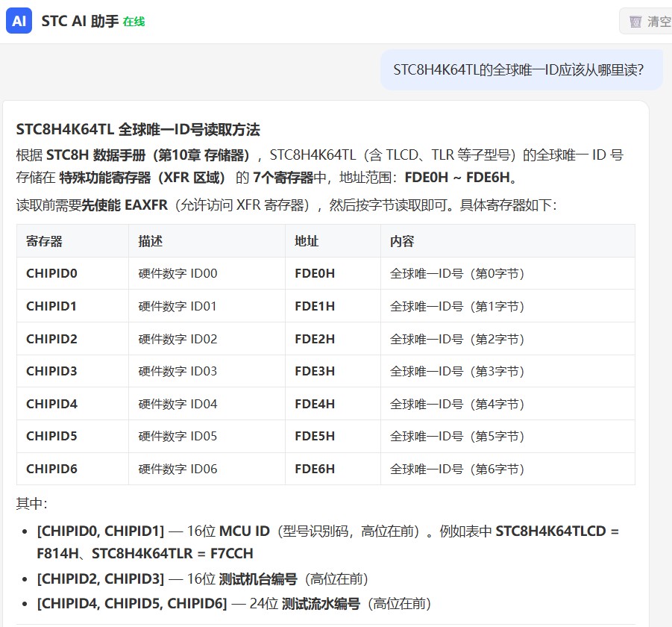Image resolution: width=672 pixels, height=627 pixels.
Task: Click the STC AI 助手 title
Action: click(x=80, y=21)
